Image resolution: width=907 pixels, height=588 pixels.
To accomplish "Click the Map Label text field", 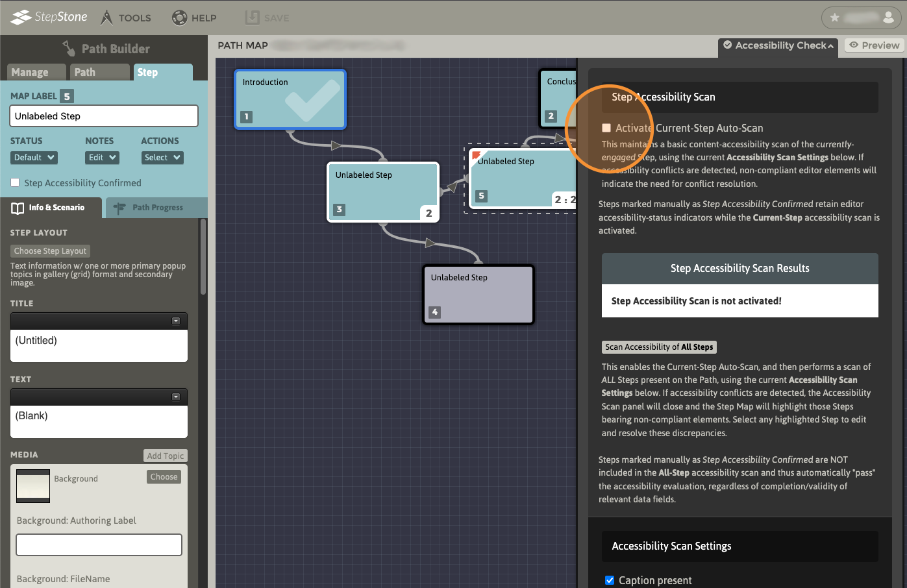I will pos(104,116).
